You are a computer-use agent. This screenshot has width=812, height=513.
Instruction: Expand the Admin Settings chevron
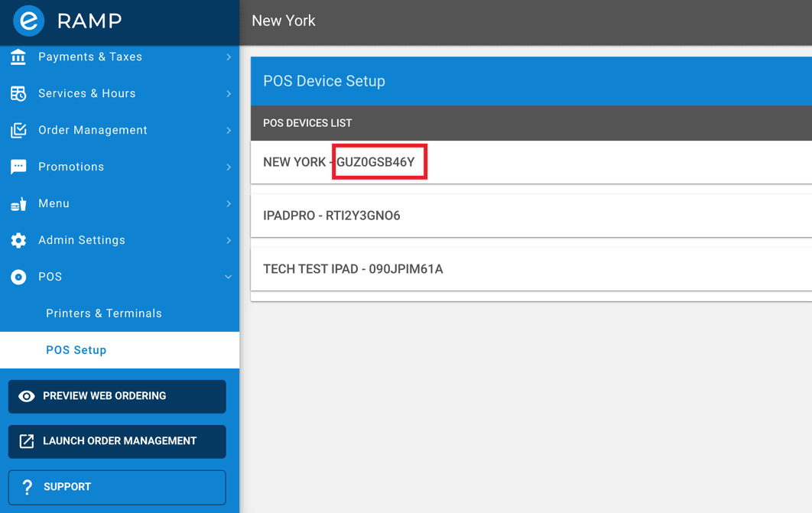click(x=229, y=240)
